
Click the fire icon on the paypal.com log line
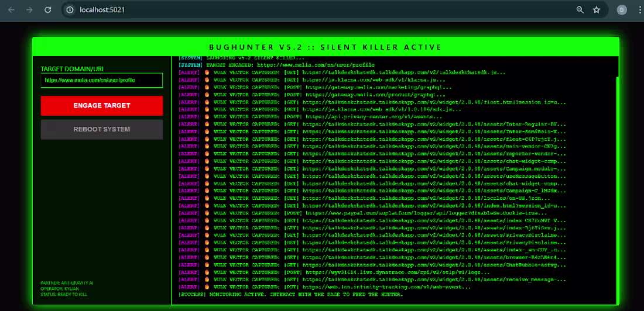(207, 213)
